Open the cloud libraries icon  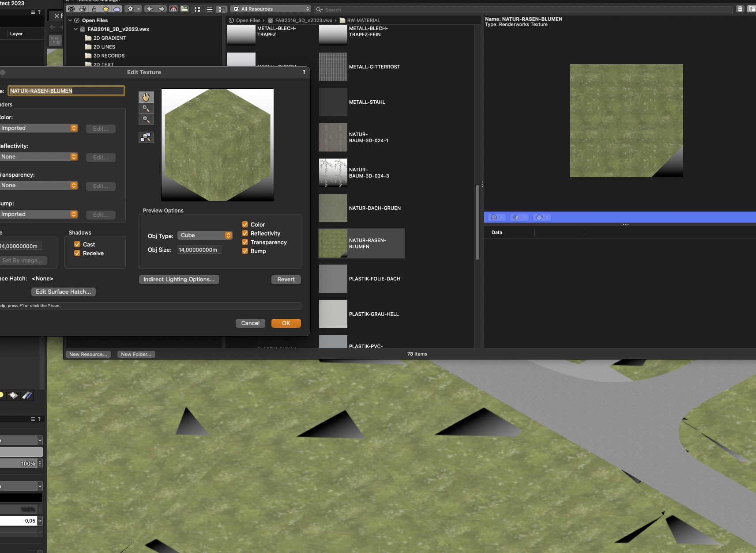tap(117, 9)
